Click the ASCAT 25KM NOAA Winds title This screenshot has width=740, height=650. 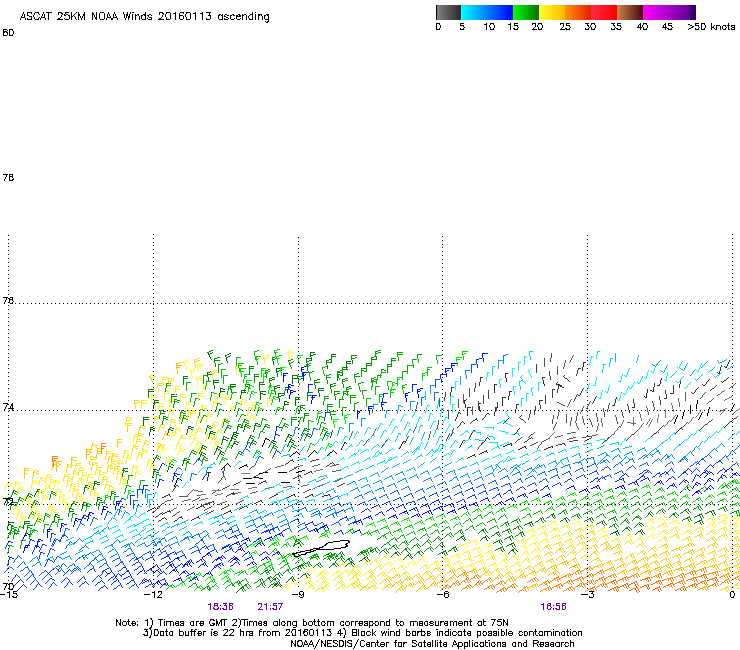click(144, 17)
